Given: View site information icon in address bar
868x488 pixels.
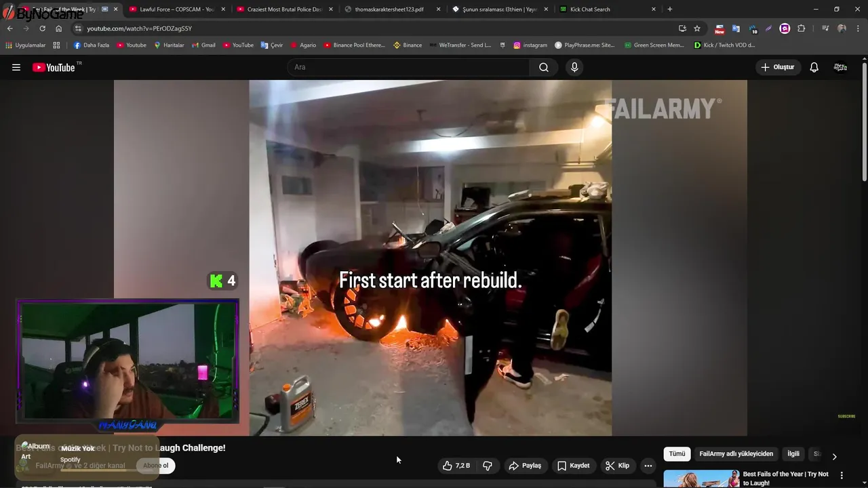Looking at the screenshot, I should [x=78, y=28].
